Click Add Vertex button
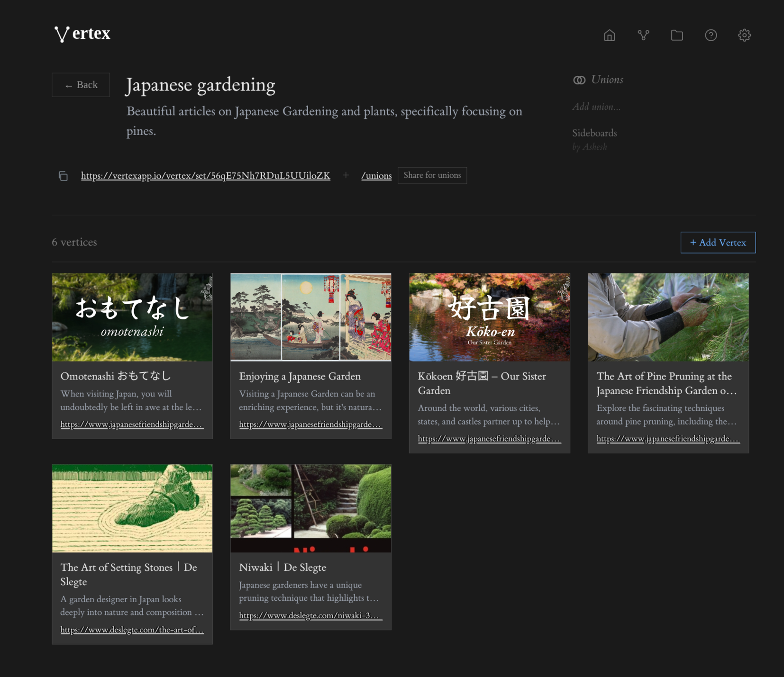Screen dimensions: 784x677 pyautogui.click(x=718, y=243)
